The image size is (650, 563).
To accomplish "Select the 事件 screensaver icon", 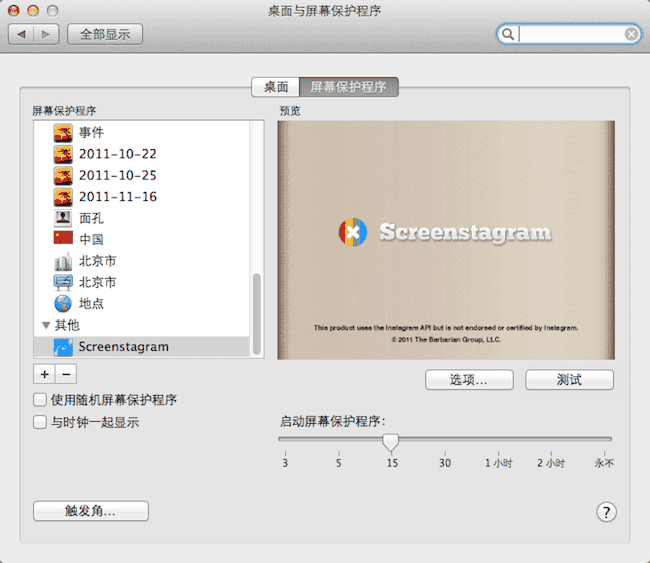I will 64,132.
